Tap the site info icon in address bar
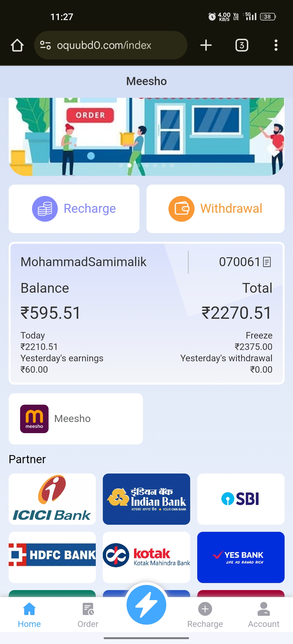Image resolution: width=293 pixels, height=644 pixels. 45,45
